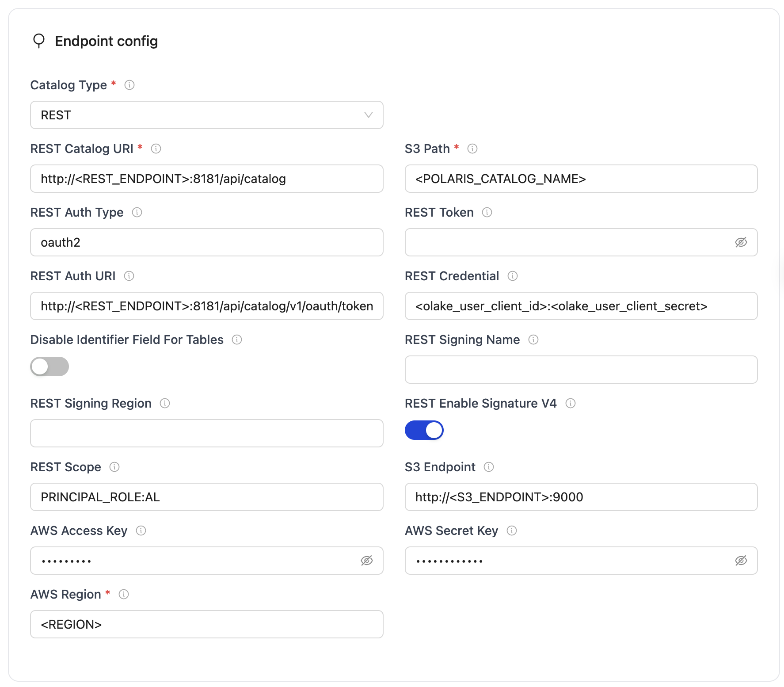The width and height of the screenshot is (784, 687).
Task: Turn off REST Enable Signature V4 switch
Action: (x=424, y=430)
